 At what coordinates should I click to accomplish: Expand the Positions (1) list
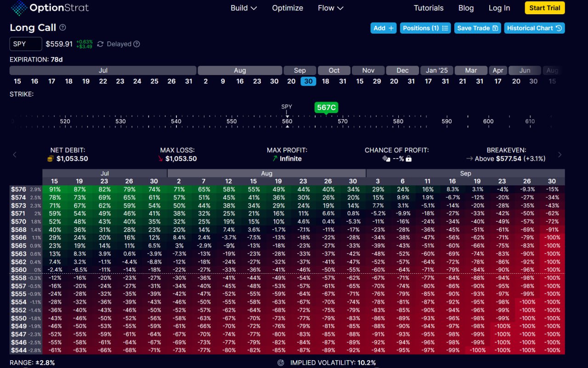click(425, 28)
